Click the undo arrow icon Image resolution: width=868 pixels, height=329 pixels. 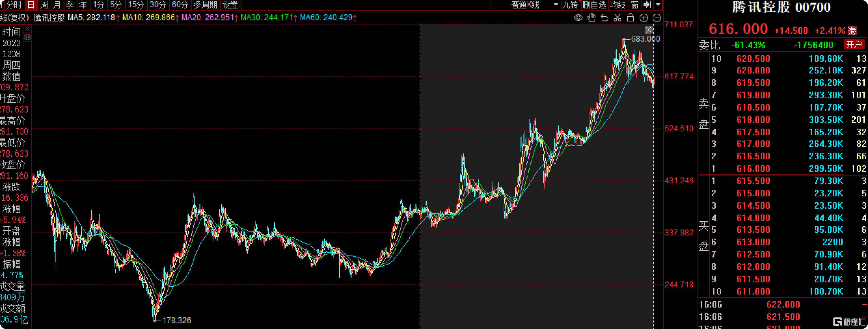(604, 18)
